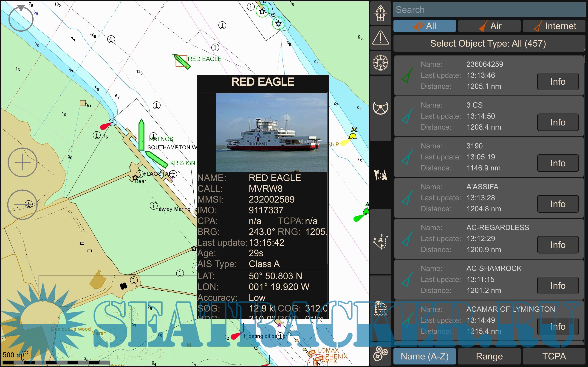Sort target list by TCPA tab
This screenshot has height=367, width=588.
coord(554,356)
